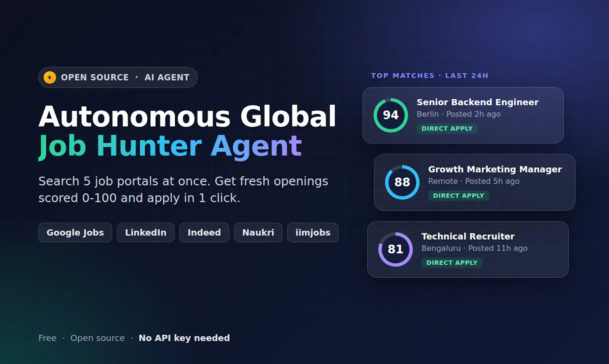The height and width of the screenshot is (364, 609).
Task: Click the Job Hunter Agent gradient title
Action: click(170, 146)
